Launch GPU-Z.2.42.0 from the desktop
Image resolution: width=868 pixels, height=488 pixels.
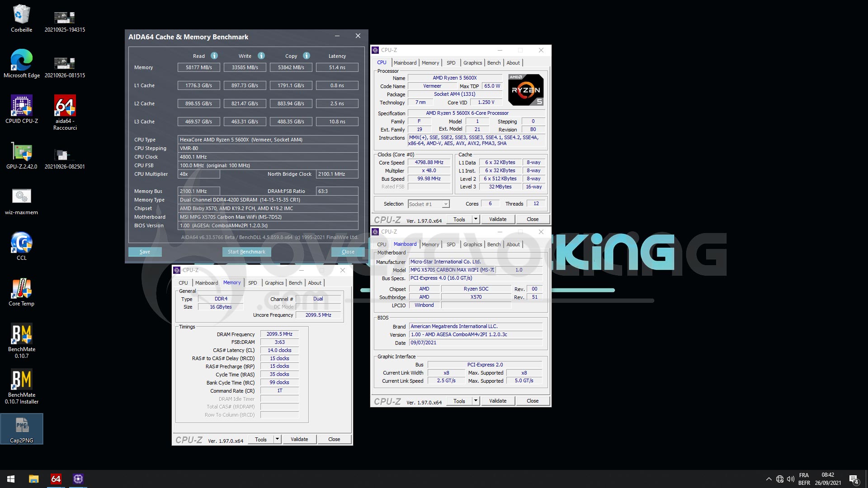pos(21,155)
